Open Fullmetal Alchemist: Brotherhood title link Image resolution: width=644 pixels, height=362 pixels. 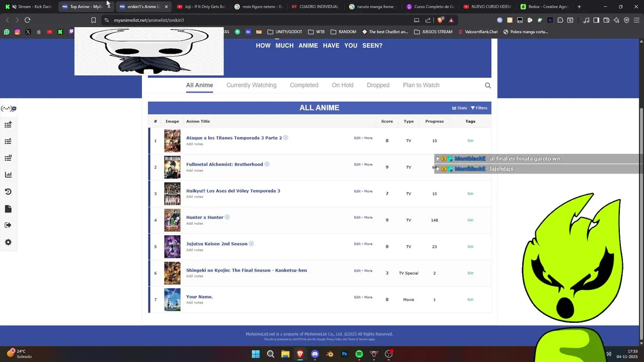pyautogui.click(x=224, y=164)
